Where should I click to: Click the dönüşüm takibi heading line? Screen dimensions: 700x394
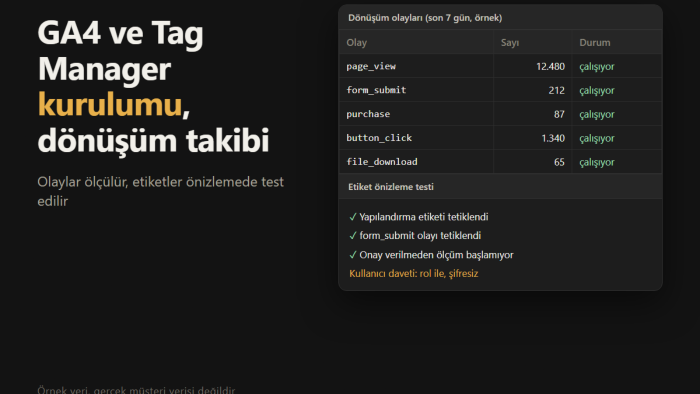point(153,141)
